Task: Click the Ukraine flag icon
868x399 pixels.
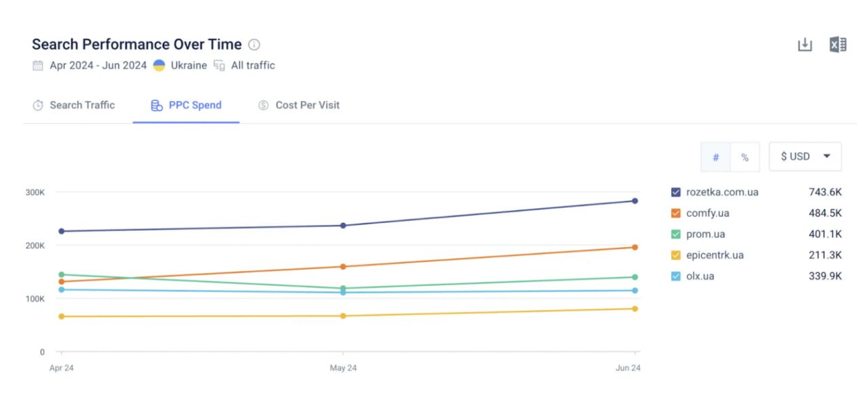Action: [159, 66]
